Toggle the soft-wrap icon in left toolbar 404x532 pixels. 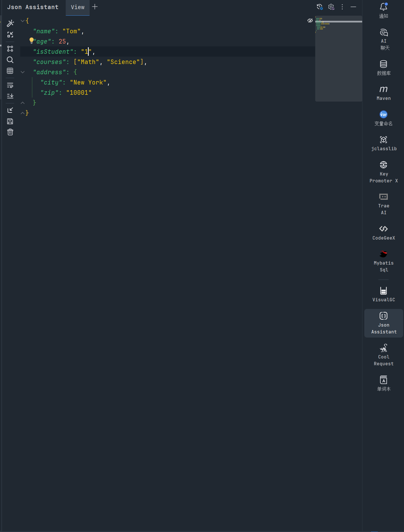pyautogui.click(x=10, y=85)
